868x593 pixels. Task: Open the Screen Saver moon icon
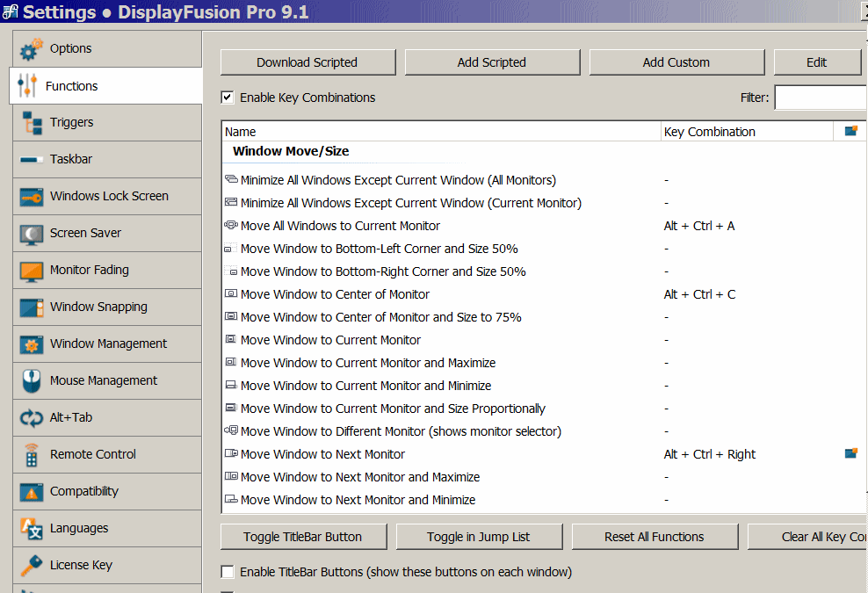coord(32,234)
